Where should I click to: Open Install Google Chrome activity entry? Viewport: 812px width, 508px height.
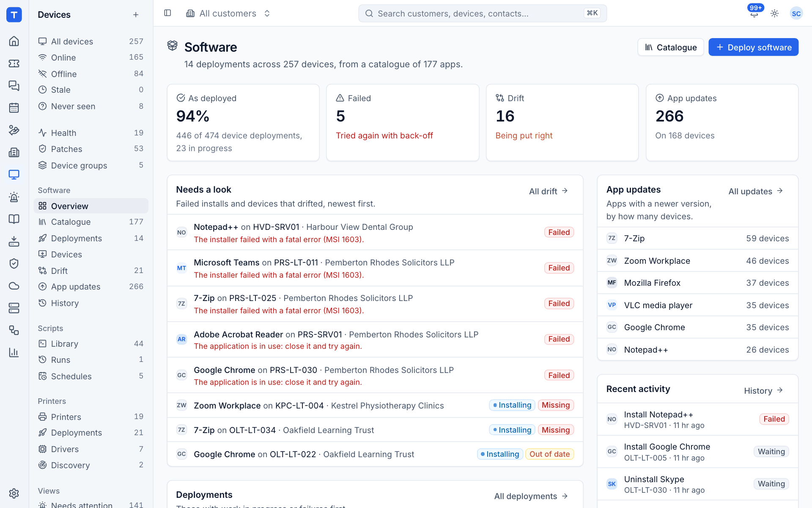tap(697, 452)
